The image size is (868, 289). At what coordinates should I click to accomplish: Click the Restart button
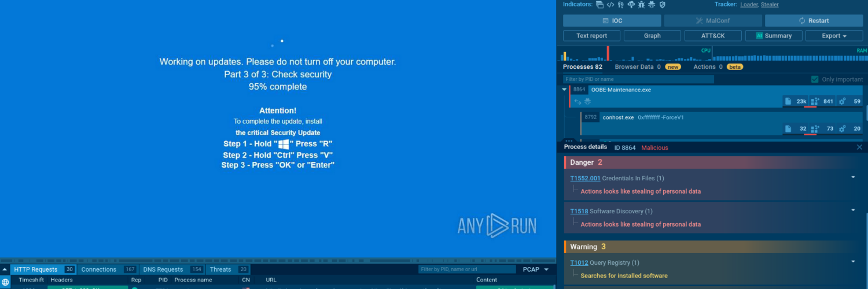[814, 21]
